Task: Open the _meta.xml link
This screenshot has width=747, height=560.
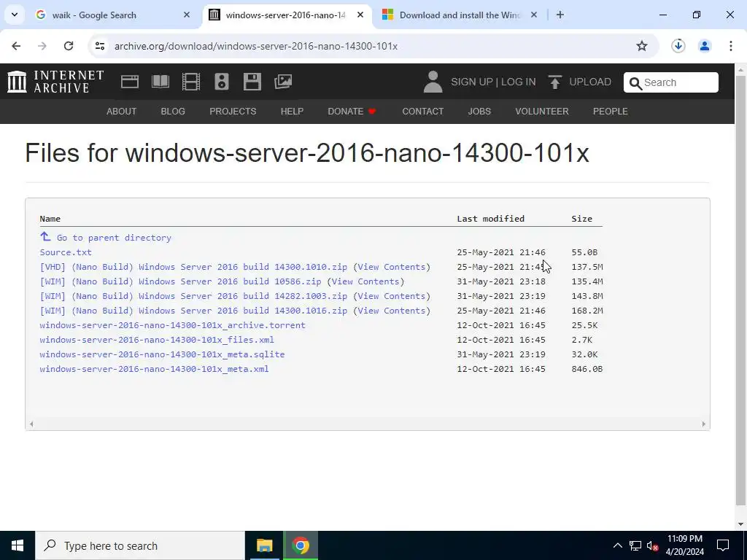Action: coord(154,369)
